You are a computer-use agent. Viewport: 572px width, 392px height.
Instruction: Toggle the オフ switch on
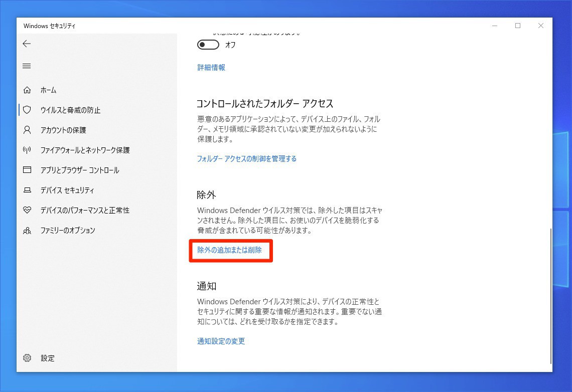click(208, 45)
